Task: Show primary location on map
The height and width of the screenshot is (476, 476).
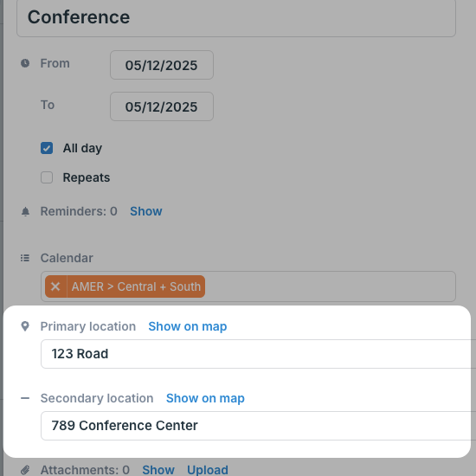Action: click(188, 326)
